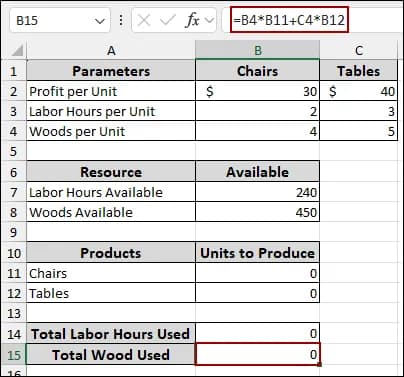
Task: Select column A header
Action: coord(111,50)
